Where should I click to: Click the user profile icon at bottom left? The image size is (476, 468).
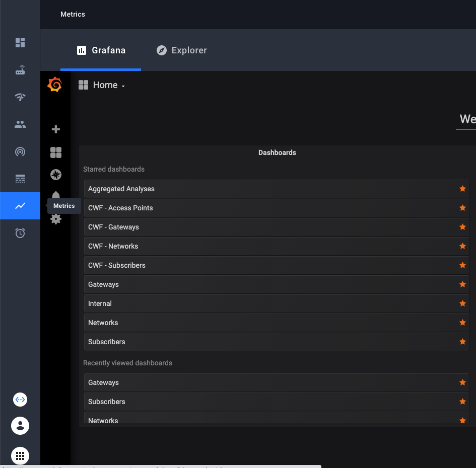pyautogui.click(x=20, y=425)
